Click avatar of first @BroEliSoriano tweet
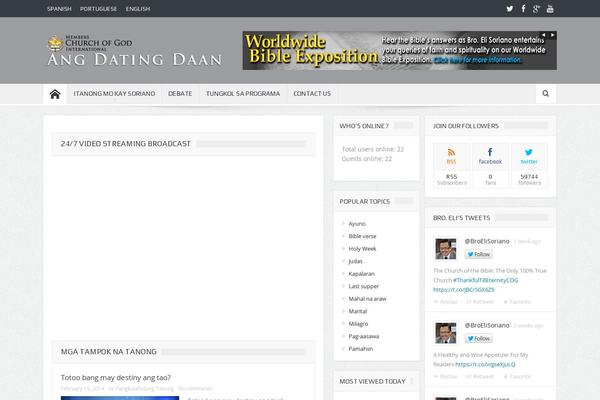The width and height of the screenshot is (600, 400). click(446, 248)
